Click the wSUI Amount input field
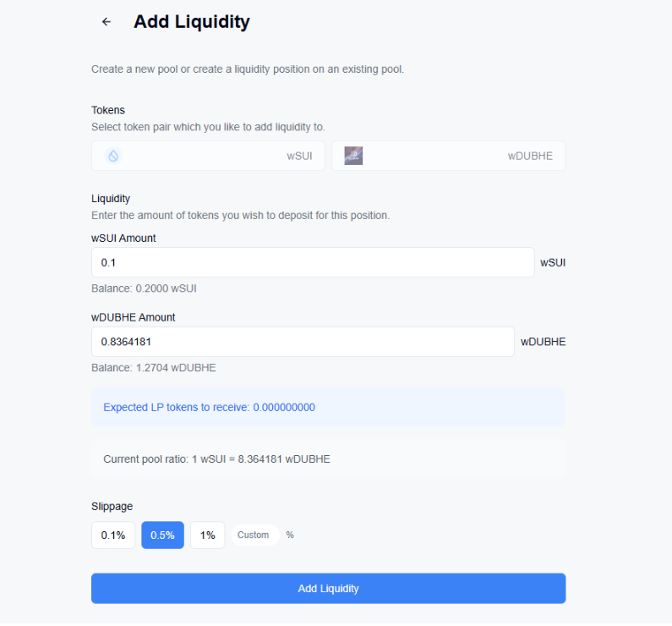The height and width of the screenshot is (626, 672). click(x=313, y=262)
